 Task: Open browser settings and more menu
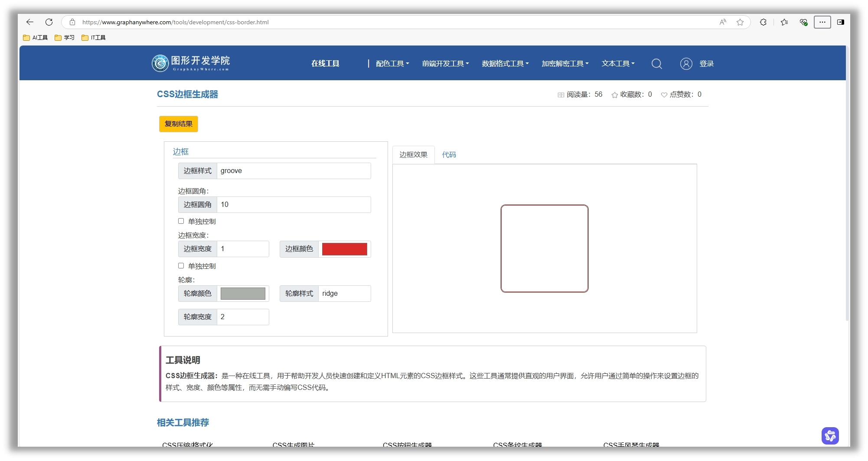(x=822, y=22)
